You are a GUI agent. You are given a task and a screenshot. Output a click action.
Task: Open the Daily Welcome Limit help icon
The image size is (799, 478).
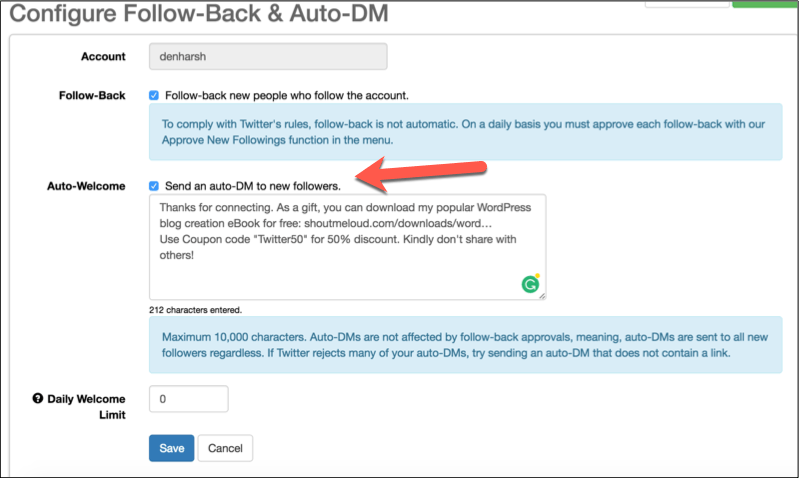(x=38, y=399)
